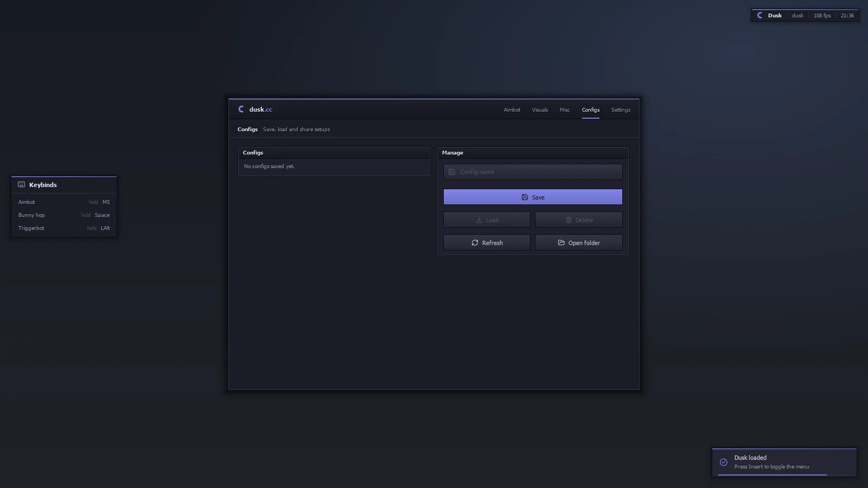Click the Load button
The height and width of the screenshot is (488, 868).
click(487, 220)
